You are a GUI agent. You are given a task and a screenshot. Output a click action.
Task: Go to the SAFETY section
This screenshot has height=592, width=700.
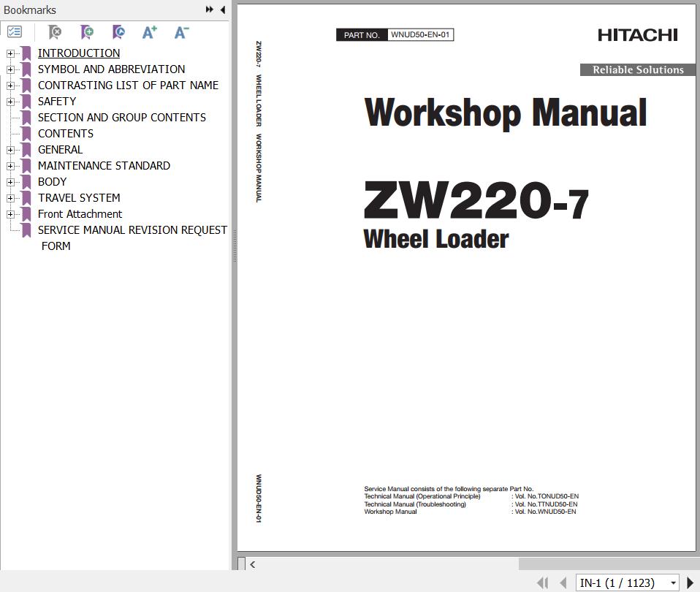57,102
